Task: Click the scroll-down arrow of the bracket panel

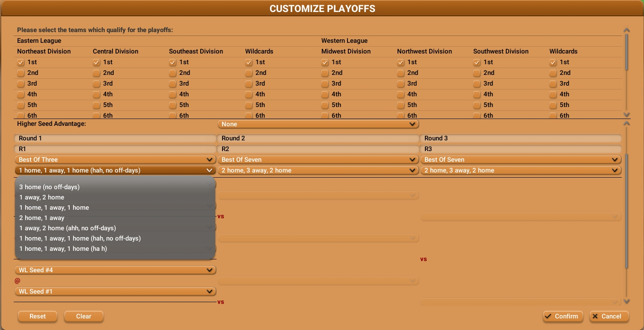Action: coord(626,301)
